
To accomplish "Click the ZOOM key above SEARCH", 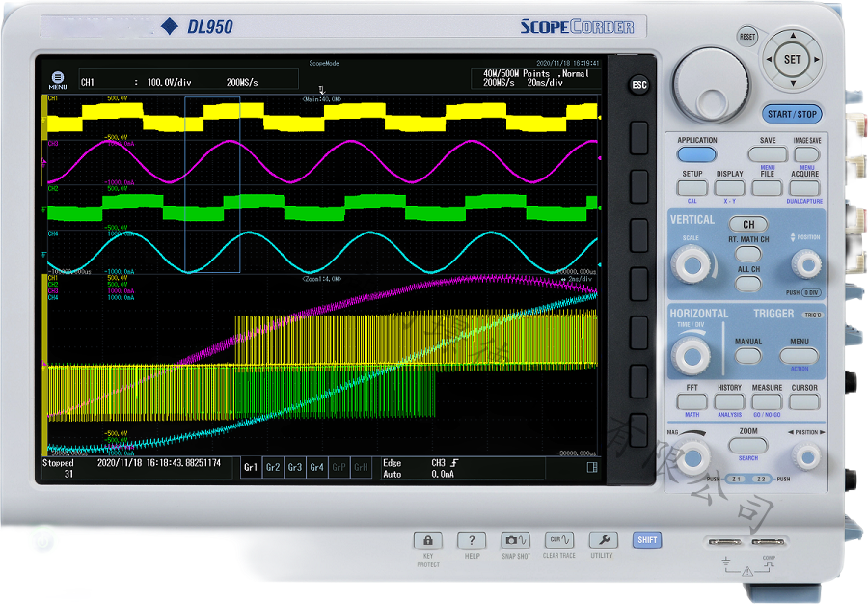I will (748, 446).
